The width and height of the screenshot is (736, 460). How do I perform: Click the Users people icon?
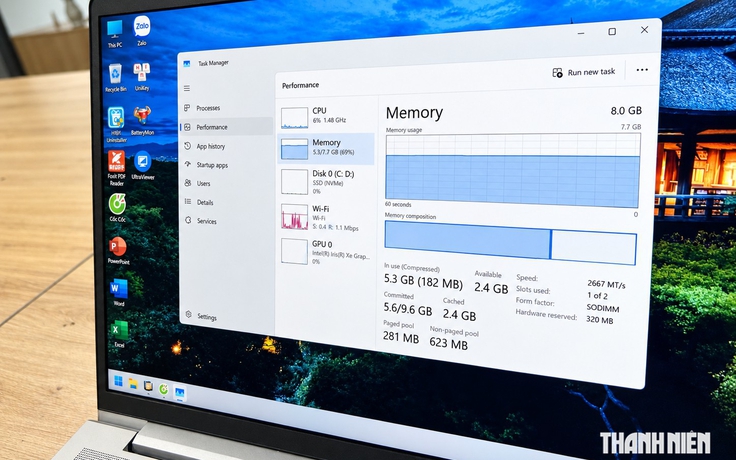188,183
